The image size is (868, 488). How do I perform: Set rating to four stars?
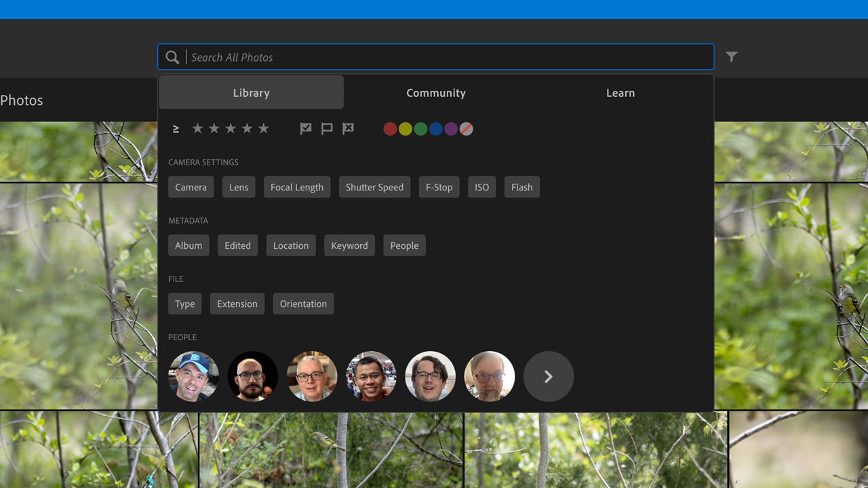point(247,129)
